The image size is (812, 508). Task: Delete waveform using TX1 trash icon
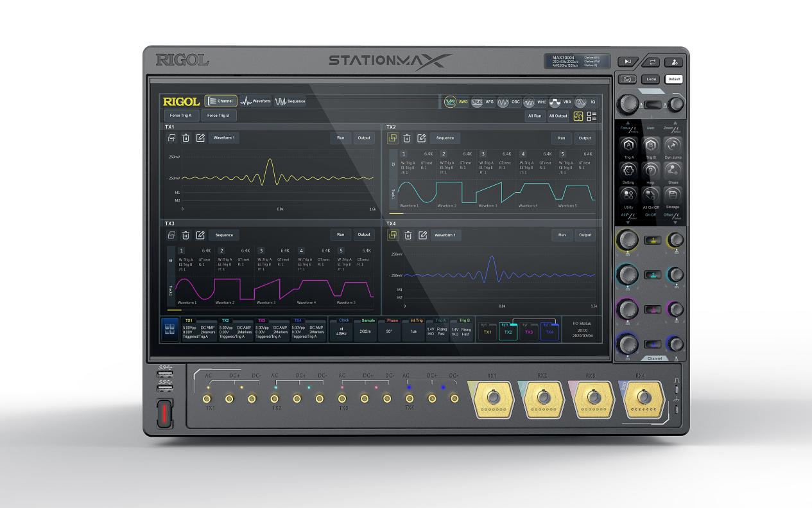[186, 138]
